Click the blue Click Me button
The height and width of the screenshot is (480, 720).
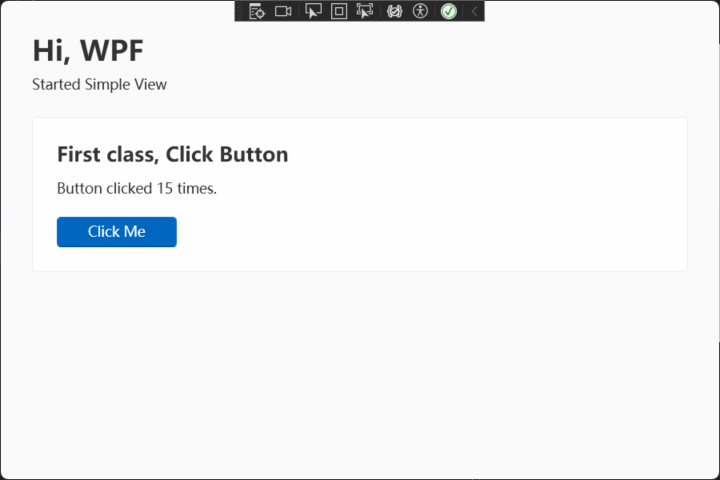click(x=117, y=232)
